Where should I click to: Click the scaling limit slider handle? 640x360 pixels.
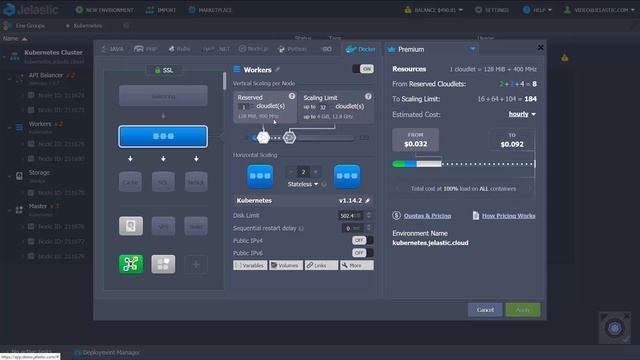[289, 138]
